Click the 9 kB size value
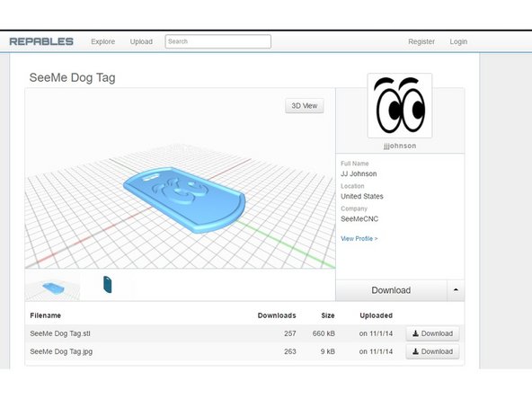Screen dimensions: 532x399 (x=328, y=351)
